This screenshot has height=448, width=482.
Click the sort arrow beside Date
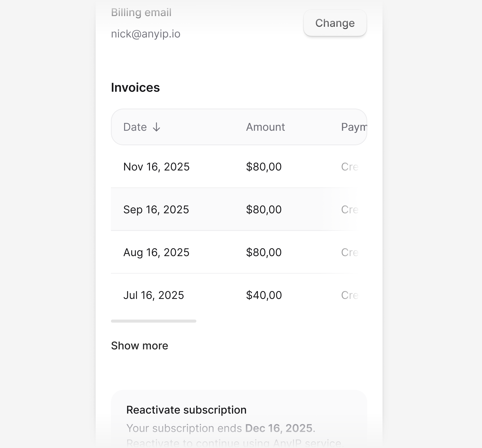[156, 127]
